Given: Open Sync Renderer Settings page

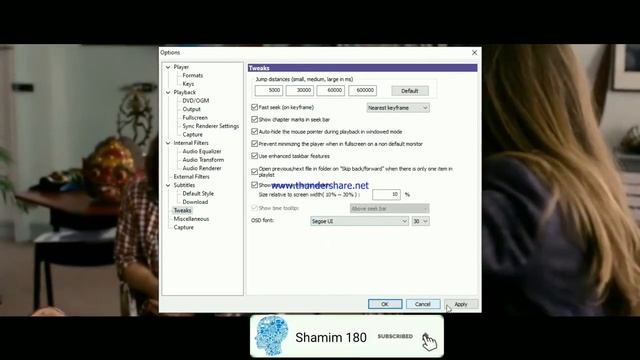Looking at the screenshot, I should tap(211, 126).
